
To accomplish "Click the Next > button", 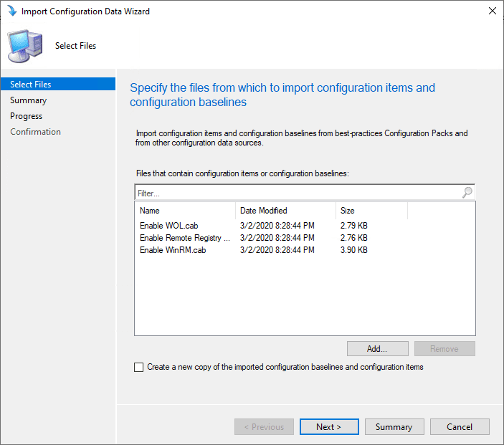I will click(329, 426).
